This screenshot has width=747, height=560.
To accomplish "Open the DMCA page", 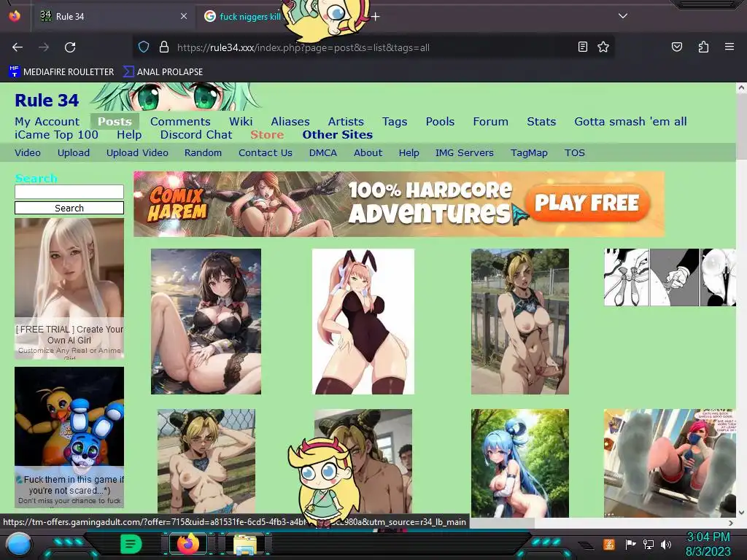I will click(323, 153).
